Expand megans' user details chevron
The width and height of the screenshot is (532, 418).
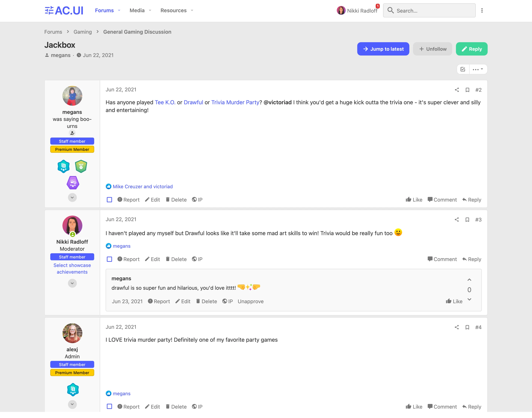pyautogui.click(x=72, y=198)
